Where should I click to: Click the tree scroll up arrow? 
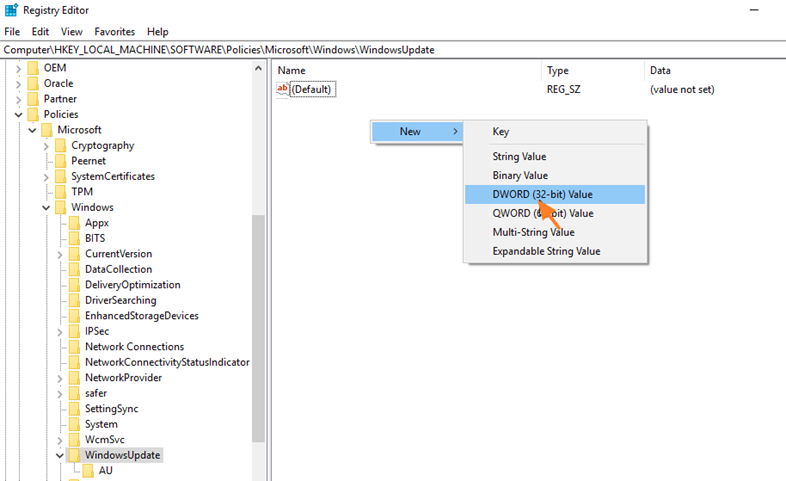click(x=258, y=68)
